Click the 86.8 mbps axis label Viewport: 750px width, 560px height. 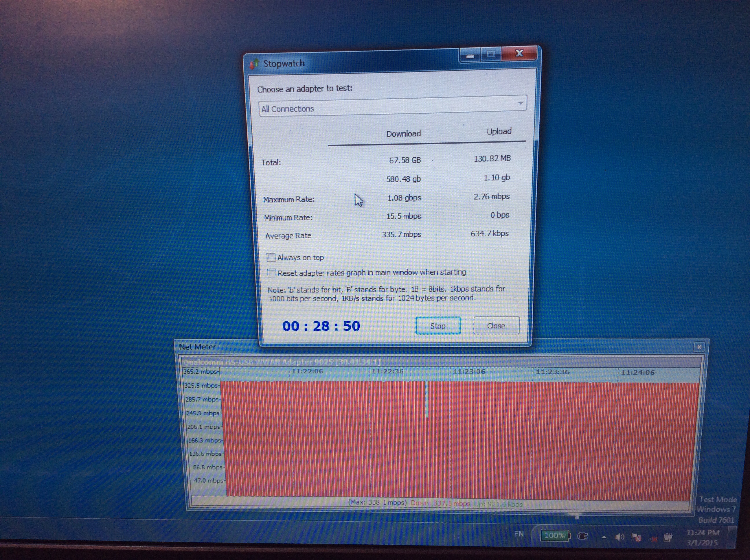(208, 467)
